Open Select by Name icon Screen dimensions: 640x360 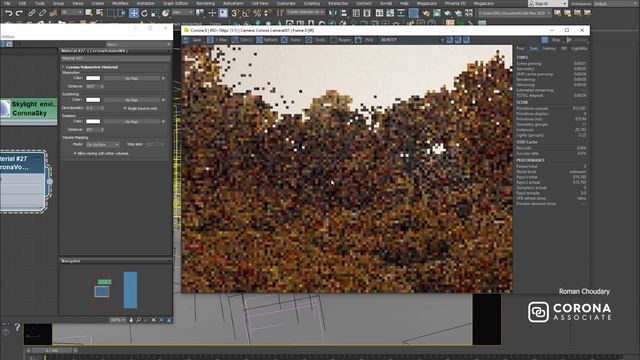100,13
